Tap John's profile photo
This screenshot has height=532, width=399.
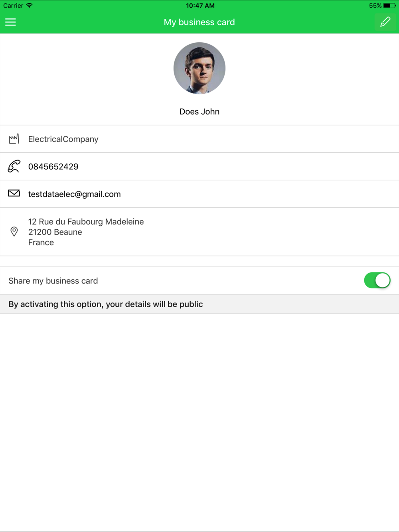point(199,68)
